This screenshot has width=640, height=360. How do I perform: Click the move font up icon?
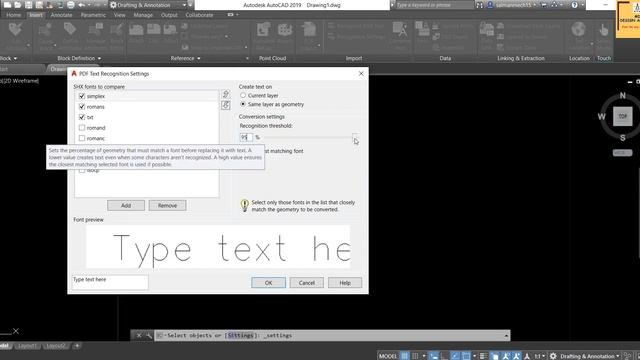(226, 94)
